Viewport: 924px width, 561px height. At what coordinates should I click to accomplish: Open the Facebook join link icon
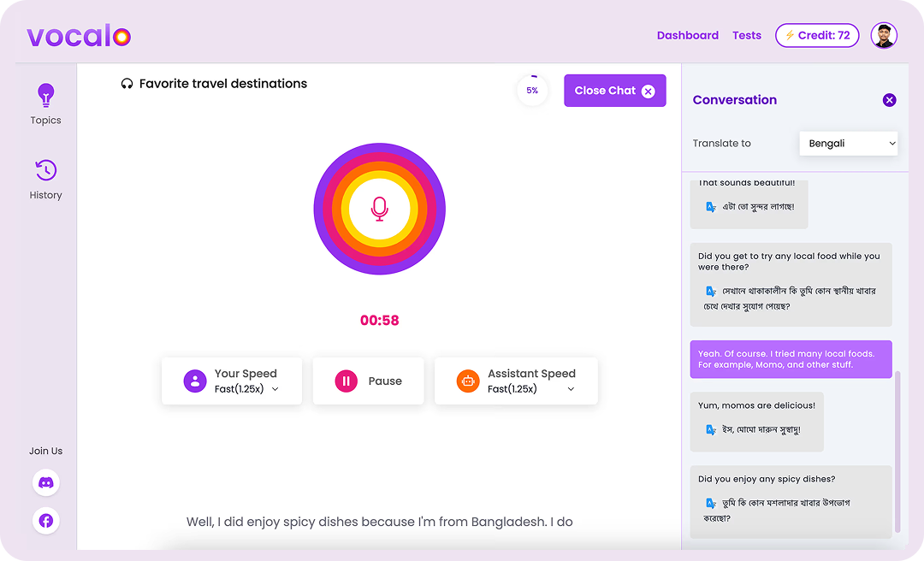point(46,520)
